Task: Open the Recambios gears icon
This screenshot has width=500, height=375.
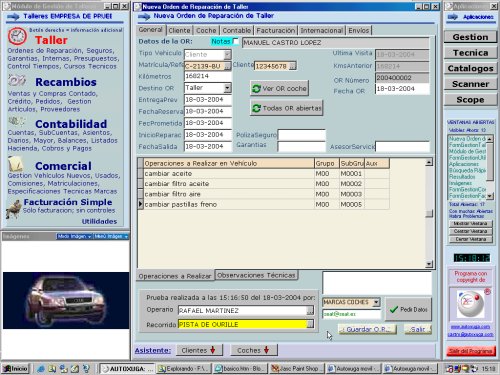Action: (17, 80)
